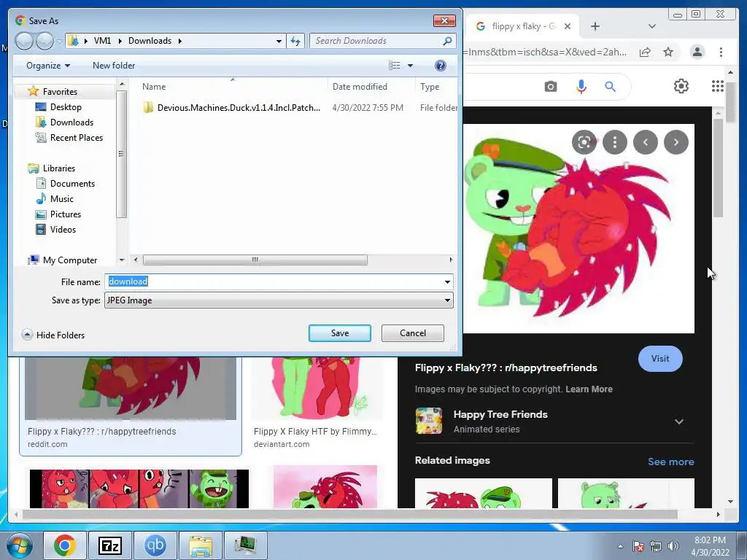The height and width of the screenshot is (560, 747).
Task: Click the Save button
Action: pyautogui.click(x=340, y=333)
